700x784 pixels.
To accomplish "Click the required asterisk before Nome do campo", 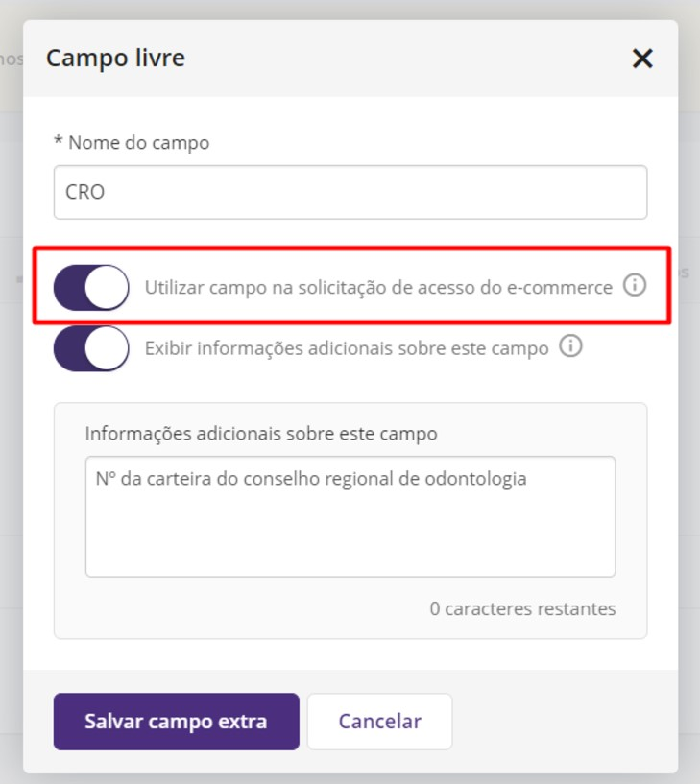I will pos(59,143).
